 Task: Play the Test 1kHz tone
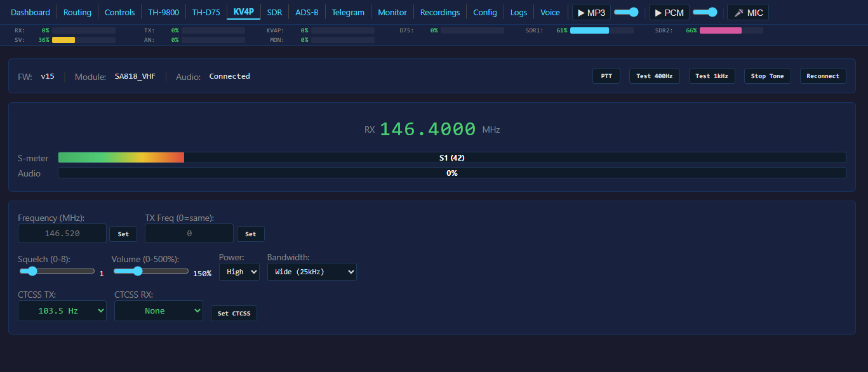[712, 76]
